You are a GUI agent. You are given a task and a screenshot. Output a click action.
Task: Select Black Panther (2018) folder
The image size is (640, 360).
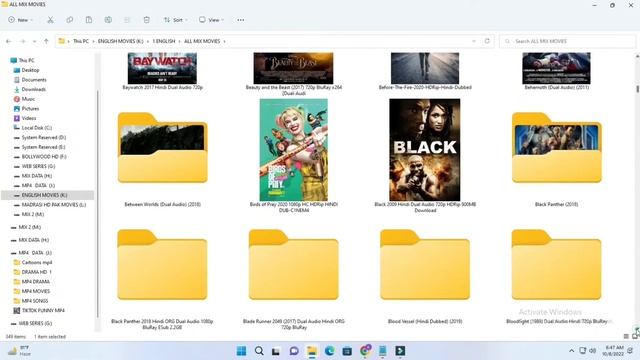coord(556,148)
